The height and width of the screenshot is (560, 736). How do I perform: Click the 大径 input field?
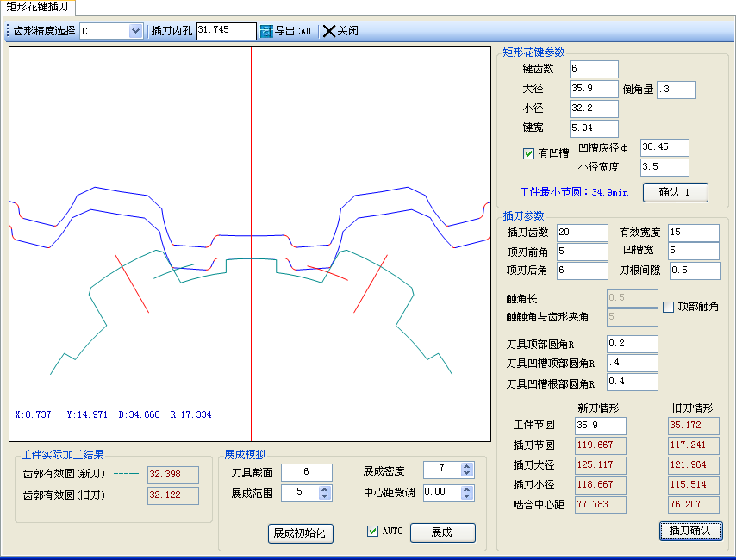[x=594, y=89]
